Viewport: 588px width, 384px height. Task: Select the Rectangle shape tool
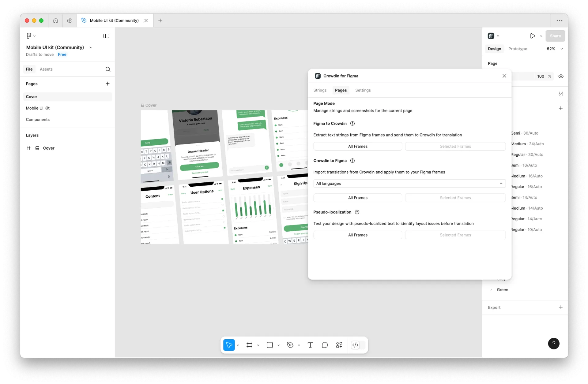click(x=270, y=345)
